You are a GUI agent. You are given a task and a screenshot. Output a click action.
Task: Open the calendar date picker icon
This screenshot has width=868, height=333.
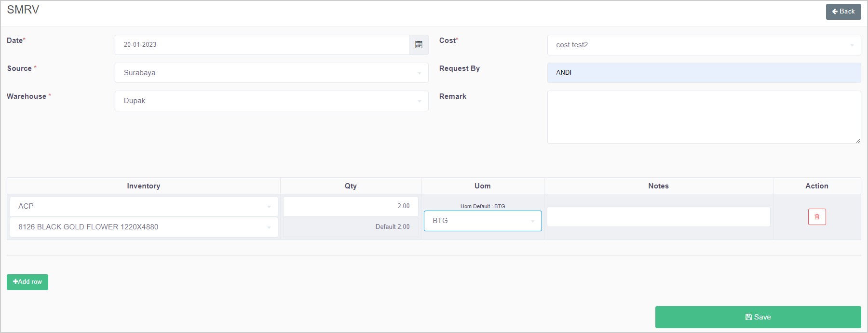(419, 45)
